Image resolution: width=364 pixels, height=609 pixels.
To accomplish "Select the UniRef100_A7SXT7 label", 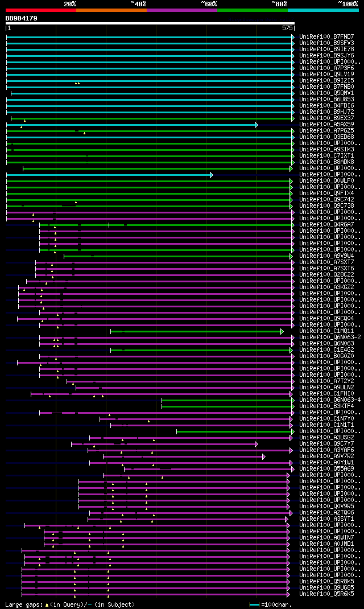I will pyautogui.click(x=326, y=262).
